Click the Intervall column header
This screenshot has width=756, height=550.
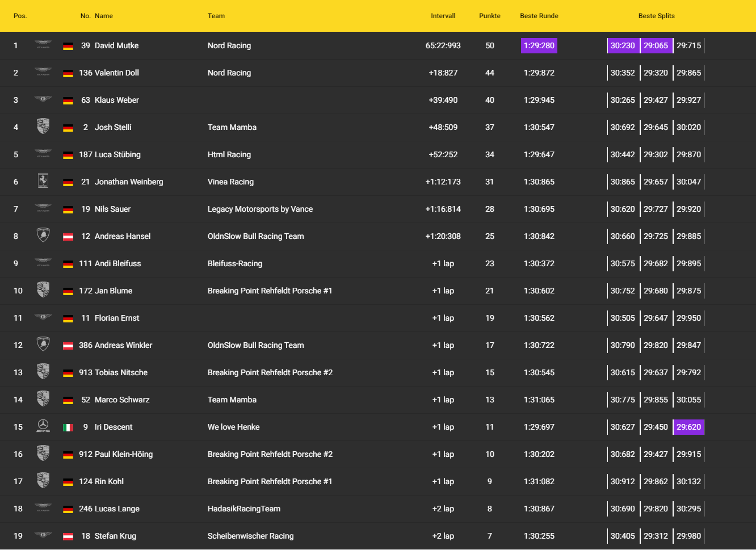click(443, 16)
